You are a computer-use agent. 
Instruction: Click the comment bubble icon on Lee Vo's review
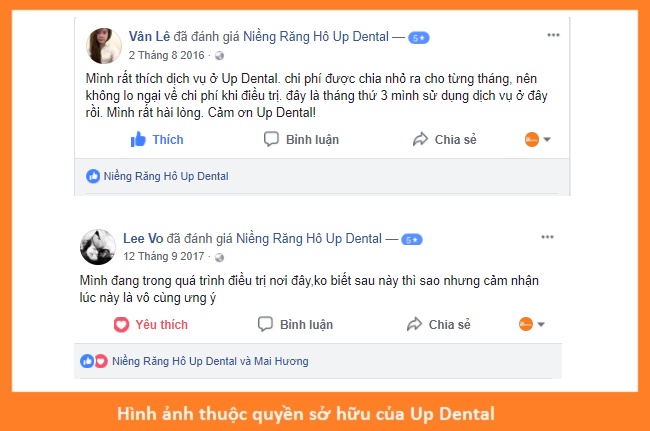265,324
